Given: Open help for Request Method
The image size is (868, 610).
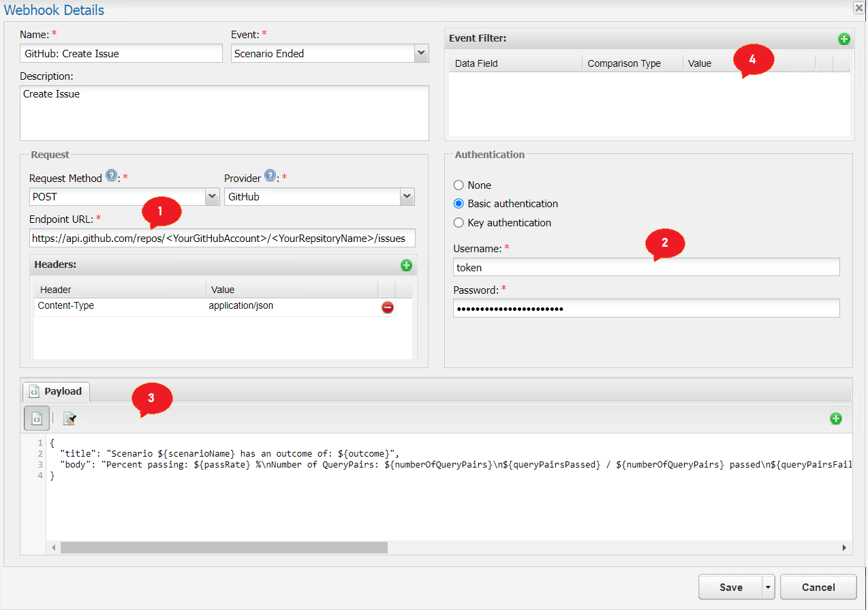Looking at the screenshot, I should coord(112,177).
